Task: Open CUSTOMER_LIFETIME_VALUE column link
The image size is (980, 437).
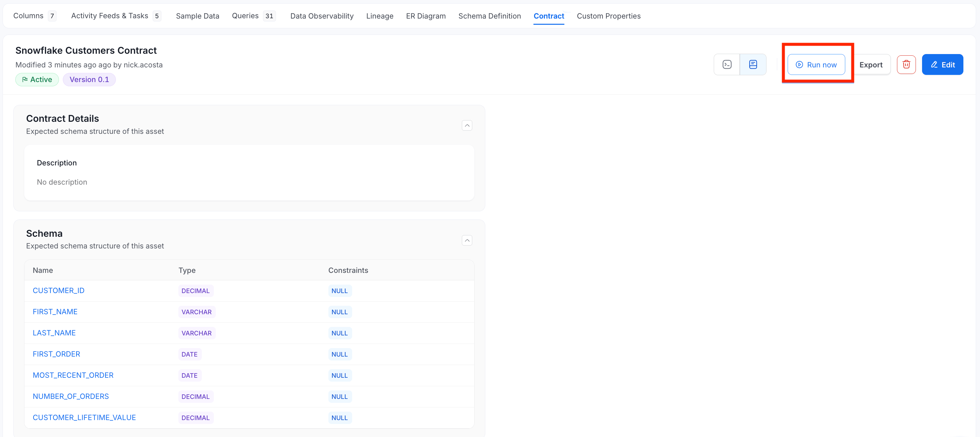Action: 84,417
